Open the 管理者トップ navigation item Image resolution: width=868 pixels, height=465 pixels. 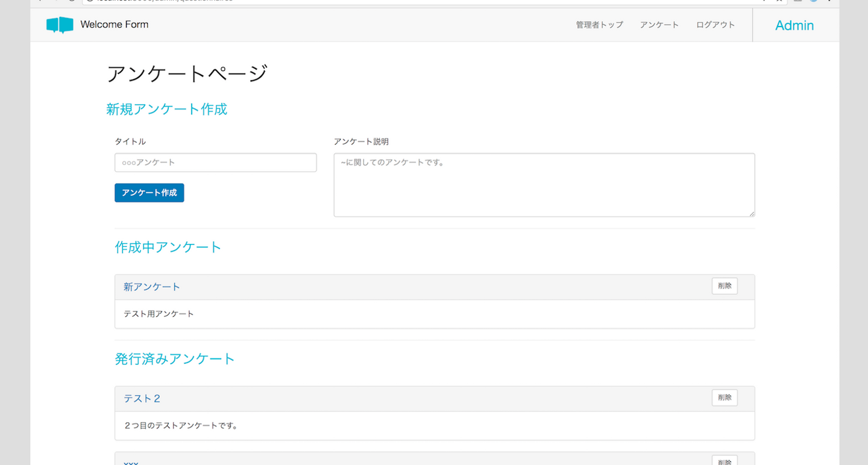pos(599,25)
